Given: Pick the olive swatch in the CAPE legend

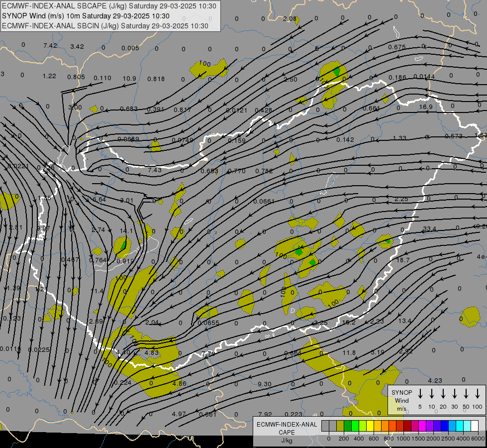Looking at the screenshot, I should tap(340, 426).
